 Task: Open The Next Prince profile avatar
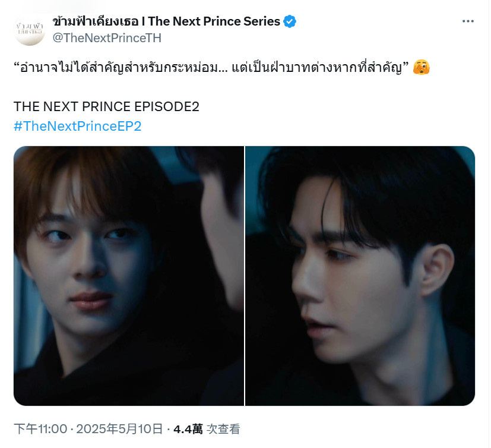click(x=30, y=30)
